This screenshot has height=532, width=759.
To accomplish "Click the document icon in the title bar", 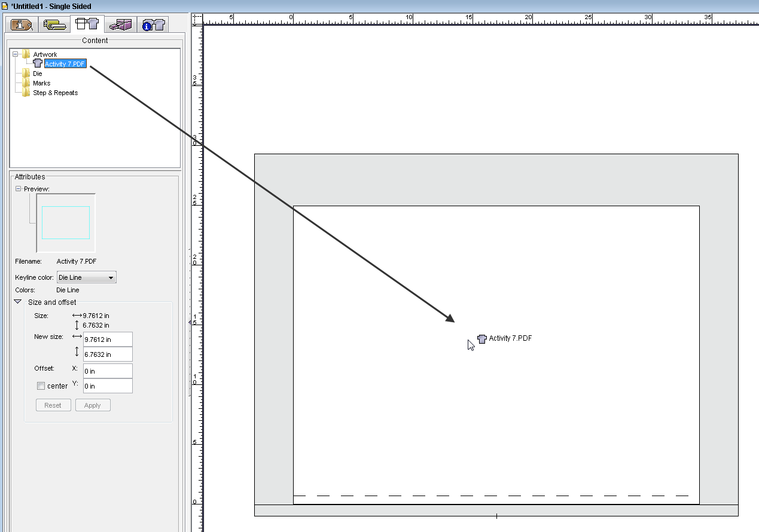I will click(5, 6).
